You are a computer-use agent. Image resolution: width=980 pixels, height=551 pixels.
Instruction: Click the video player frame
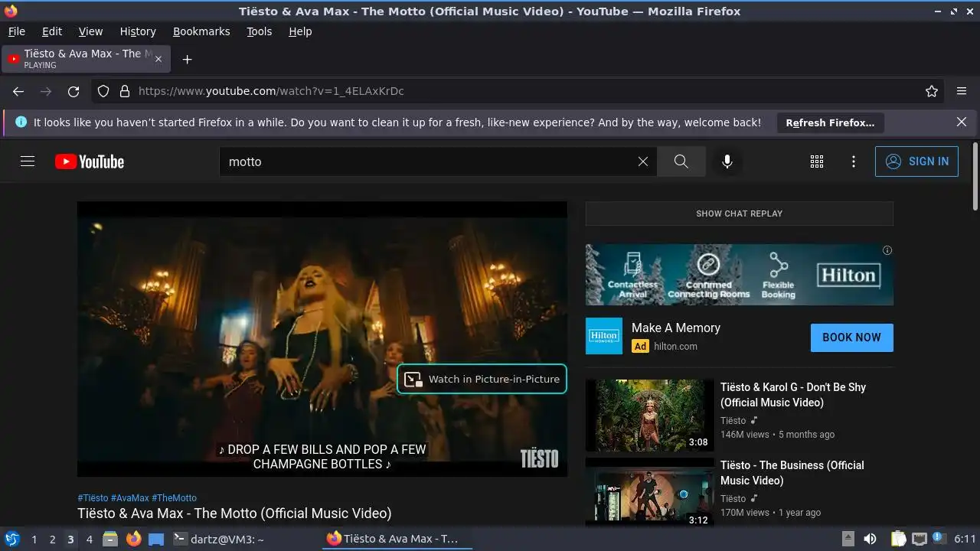pos(322,339)
